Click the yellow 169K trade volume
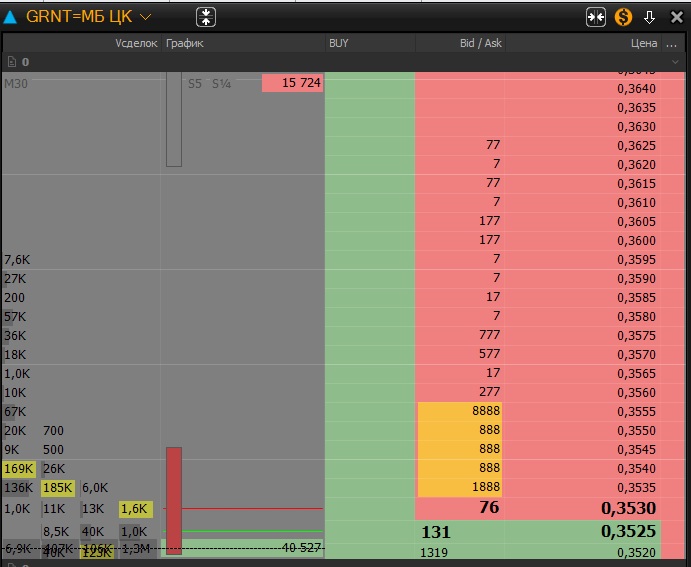 tap(19, 469)
